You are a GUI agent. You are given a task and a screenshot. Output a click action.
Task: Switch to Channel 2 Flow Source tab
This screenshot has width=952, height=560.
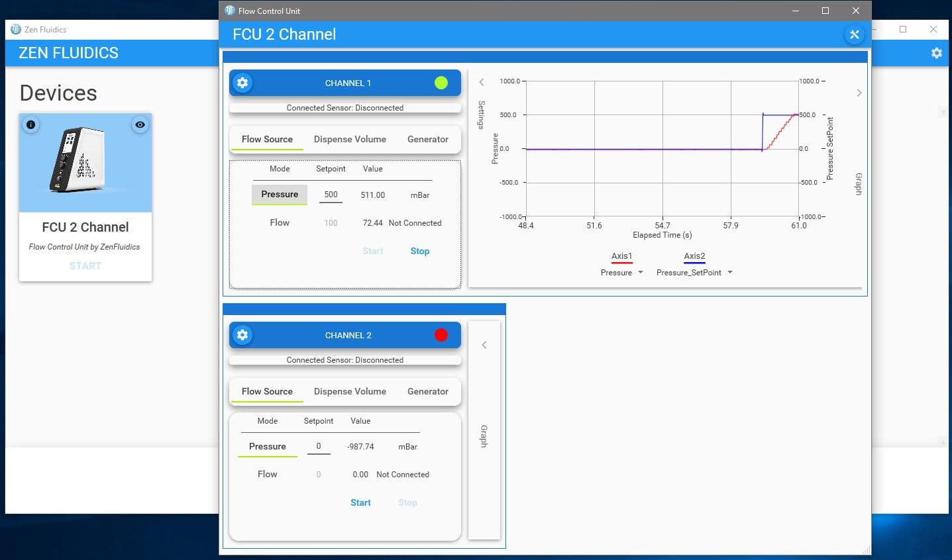coord(267,391)
